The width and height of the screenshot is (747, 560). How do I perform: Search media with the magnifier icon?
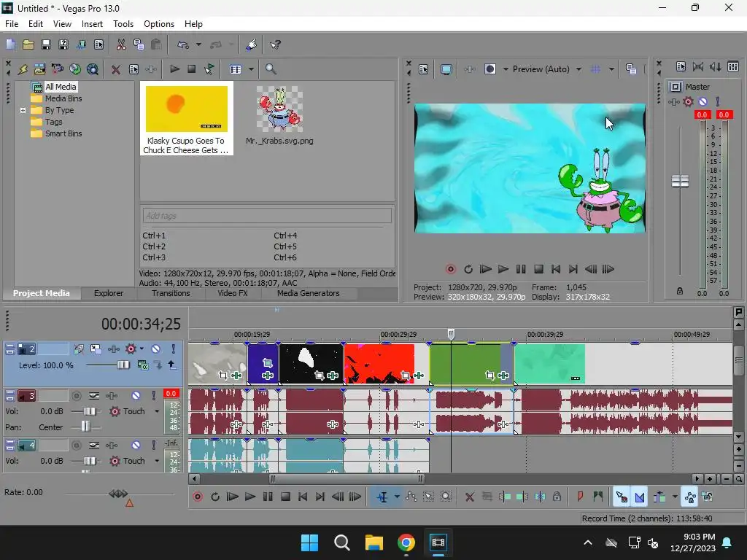(271, 69)
